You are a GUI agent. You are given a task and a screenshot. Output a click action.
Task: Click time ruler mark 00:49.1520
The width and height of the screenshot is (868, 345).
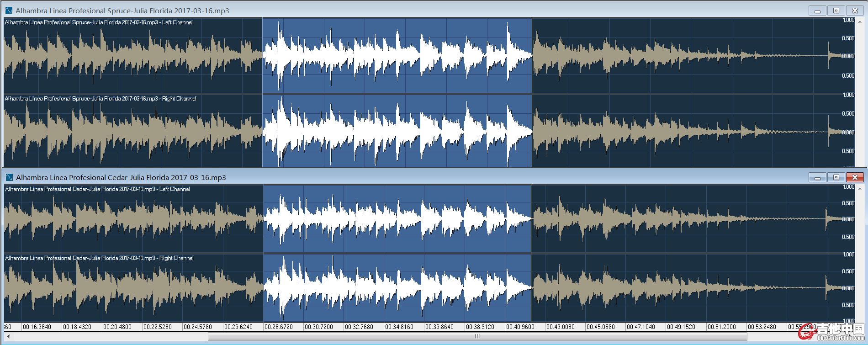(x=681, y=327)
